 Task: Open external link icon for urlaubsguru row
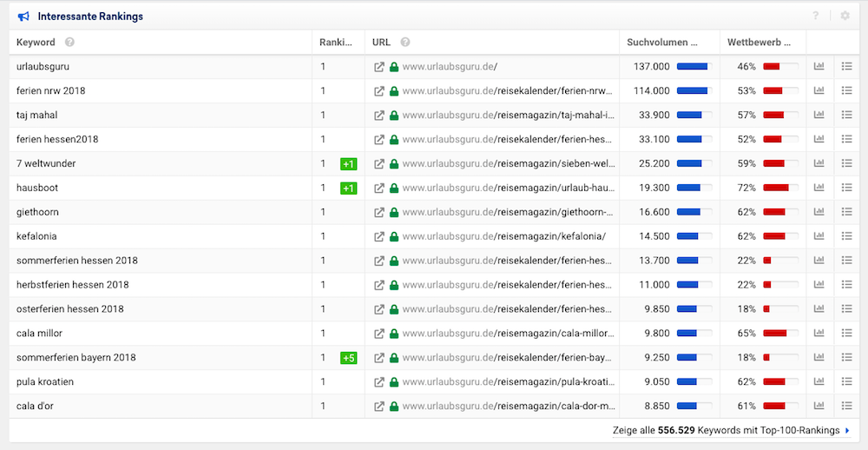(x=379, y=67)
